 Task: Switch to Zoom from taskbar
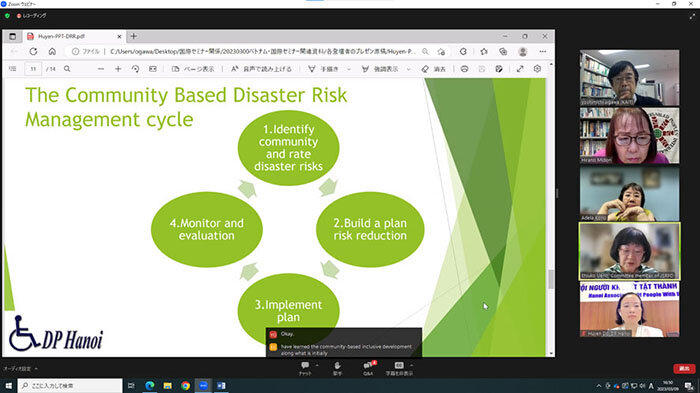coord(203,385)
